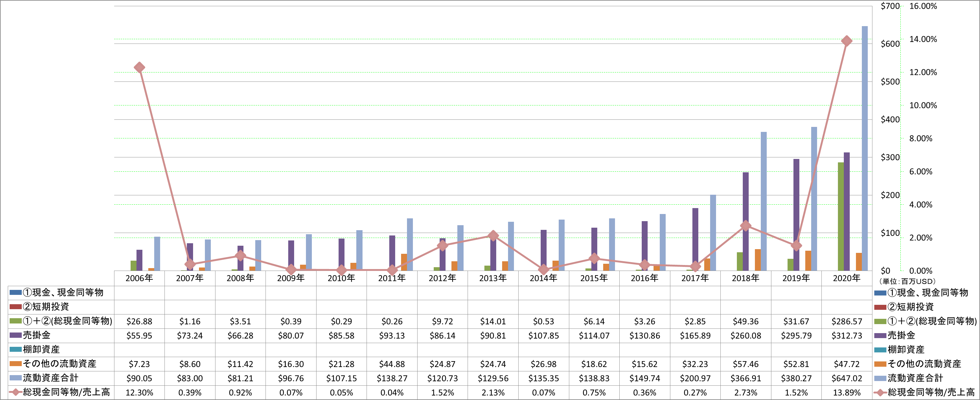Click the $380.27 total current assets cell

click(796, 378)
